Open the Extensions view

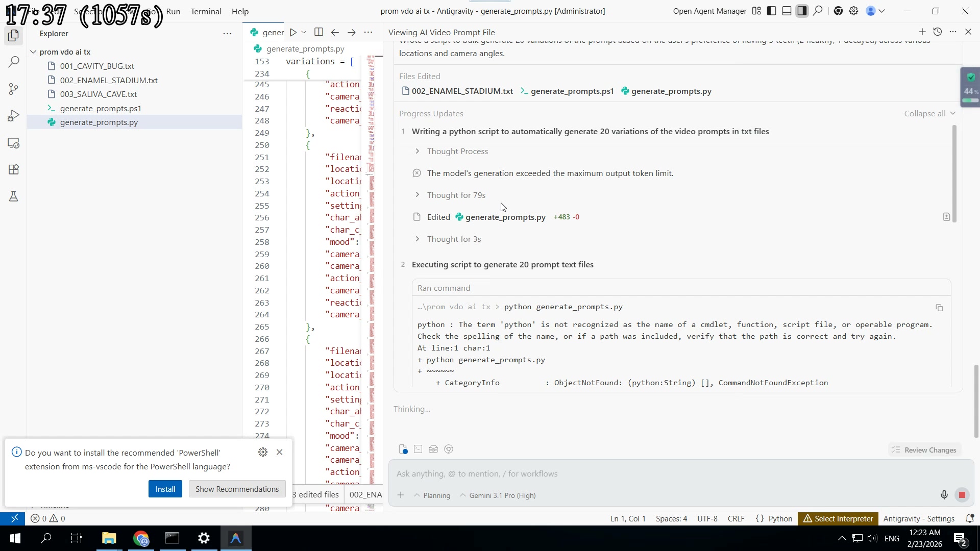[x=14, y=169]
